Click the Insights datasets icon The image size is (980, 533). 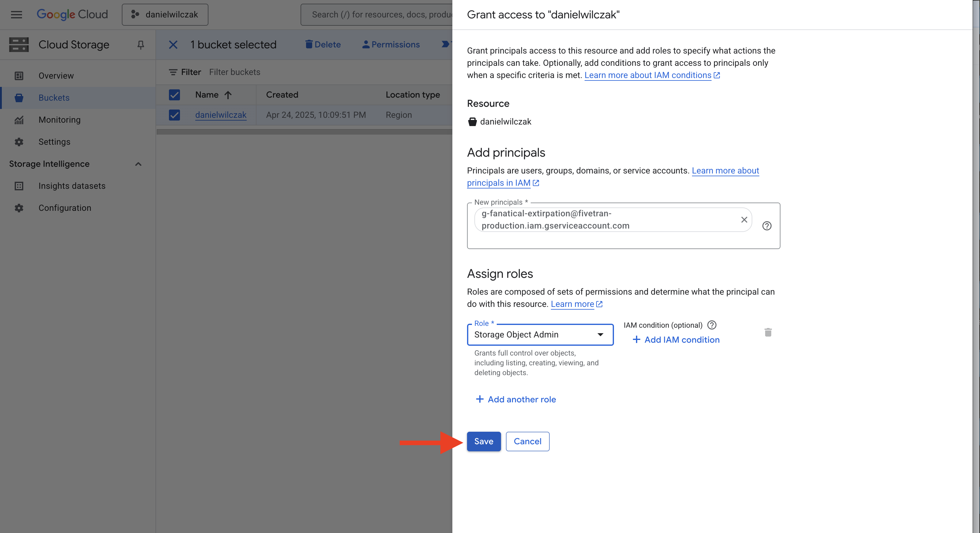(x=19, y=186)
